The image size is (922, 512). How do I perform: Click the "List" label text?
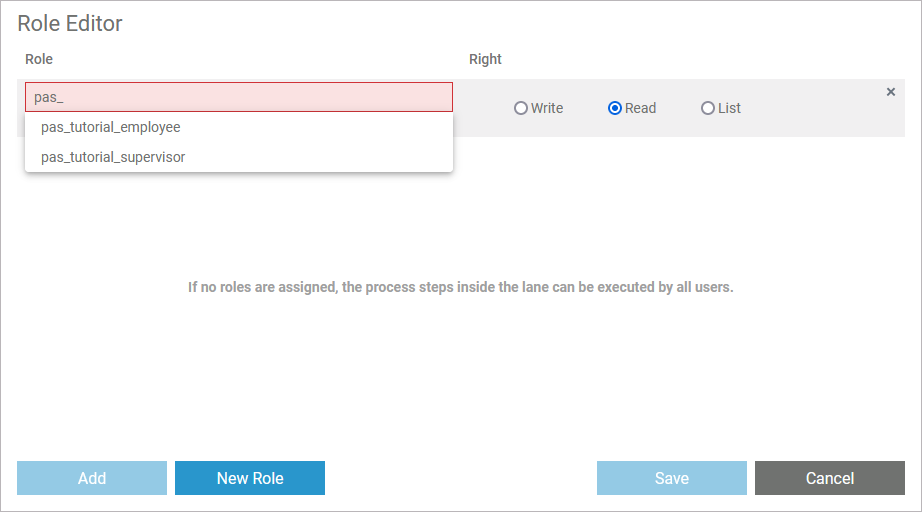coord(729,108)
